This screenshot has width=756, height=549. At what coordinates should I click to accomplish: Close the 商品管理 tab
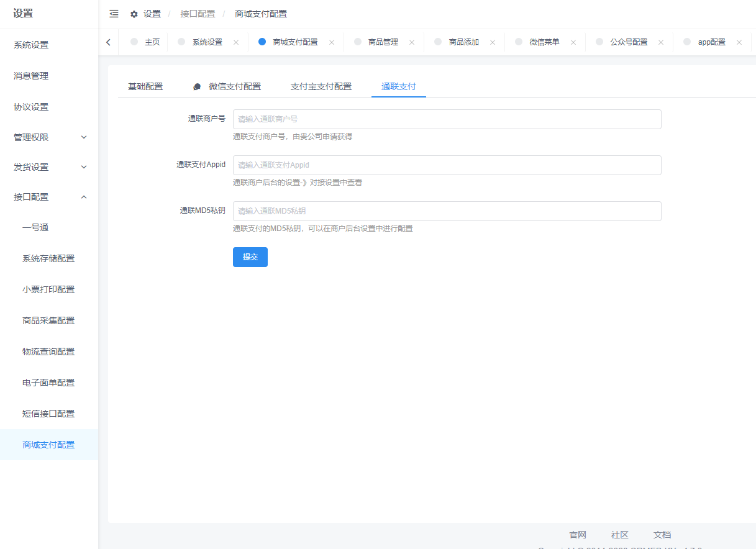tap(411, 42)
